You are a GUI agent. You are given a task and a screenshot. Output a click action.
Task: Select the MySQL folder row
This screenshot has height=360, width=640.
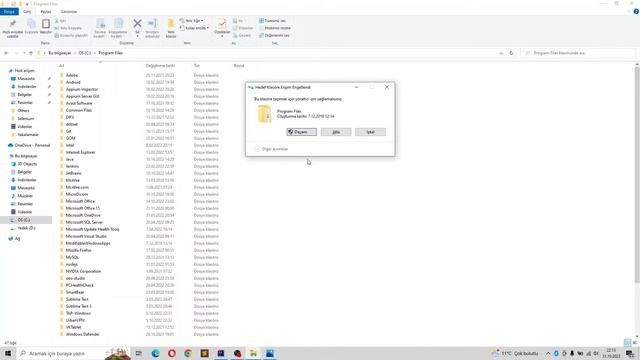139,258
